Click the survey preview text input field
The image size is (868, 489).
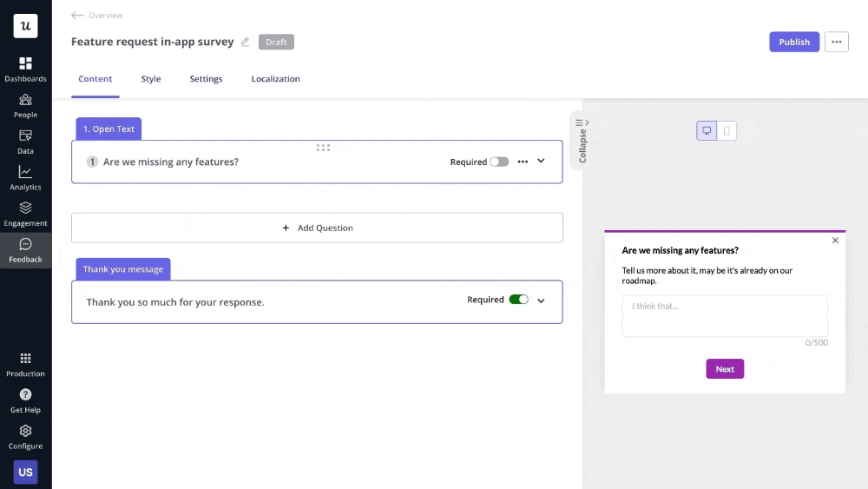pos(724,316)
